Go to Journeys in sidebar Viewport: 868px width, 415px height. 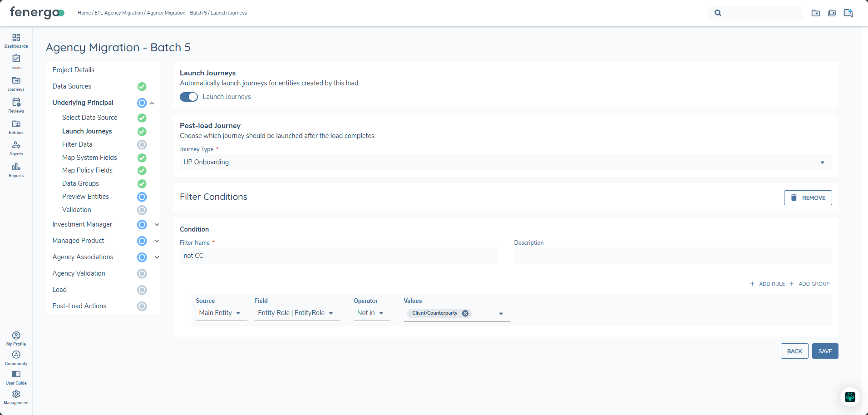pos(16,84)
